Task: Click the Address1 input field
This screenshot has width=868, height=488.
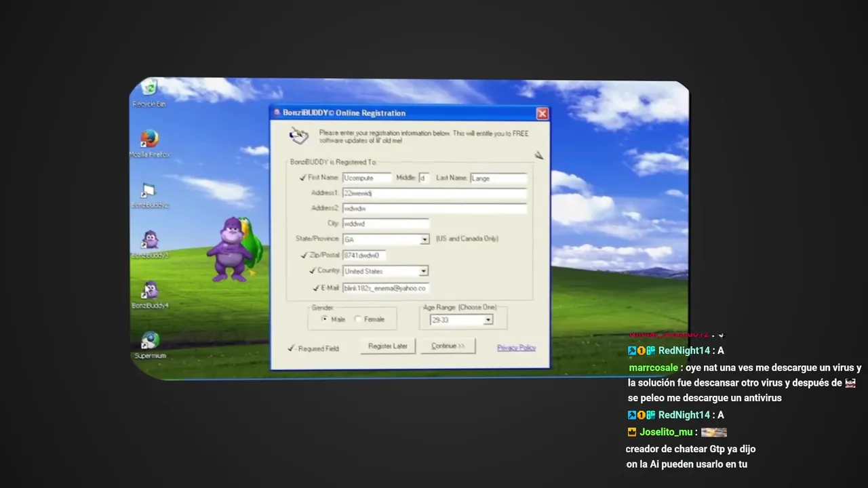Action: 435,193
